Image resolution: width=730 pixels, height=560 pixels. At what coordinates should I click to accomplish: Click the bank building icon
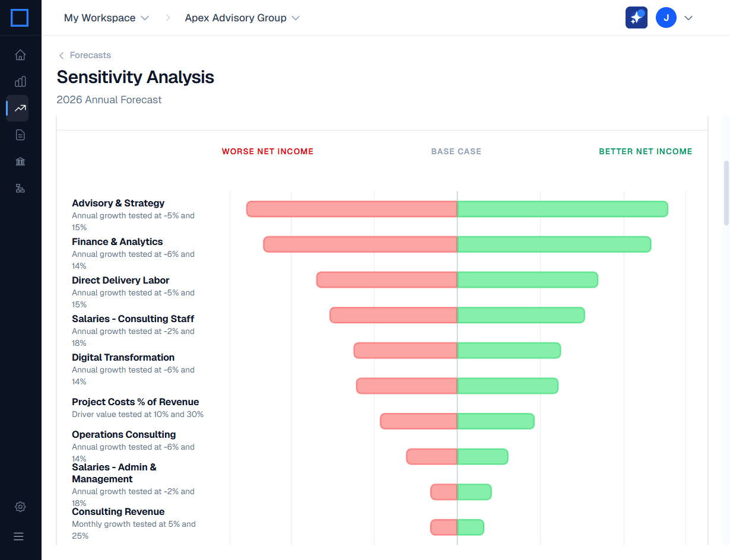click(20, 162)
